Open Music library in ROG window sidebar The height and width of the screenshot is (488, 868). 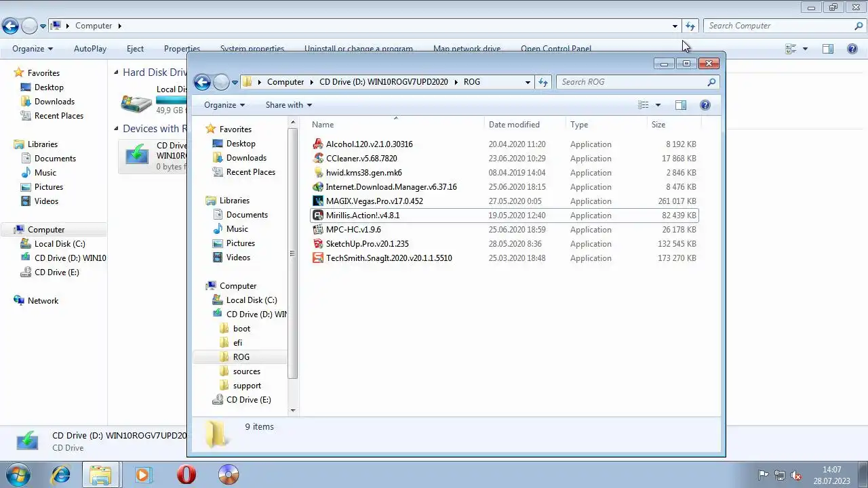(x=237, y=229)
